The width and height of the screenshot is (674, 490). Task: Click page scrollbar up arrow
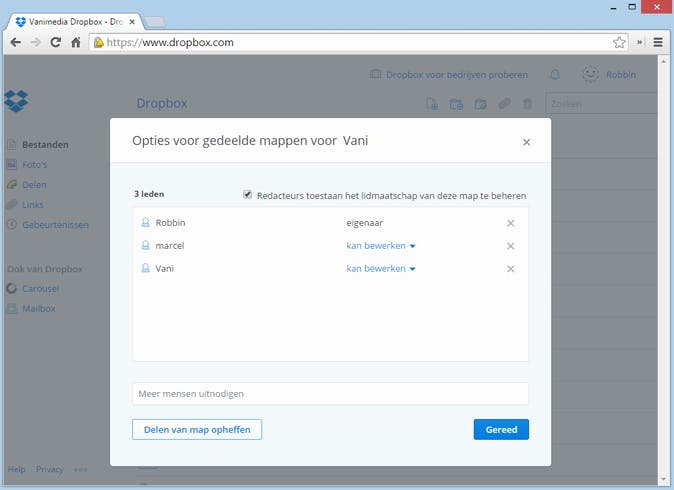click(663, 61)
